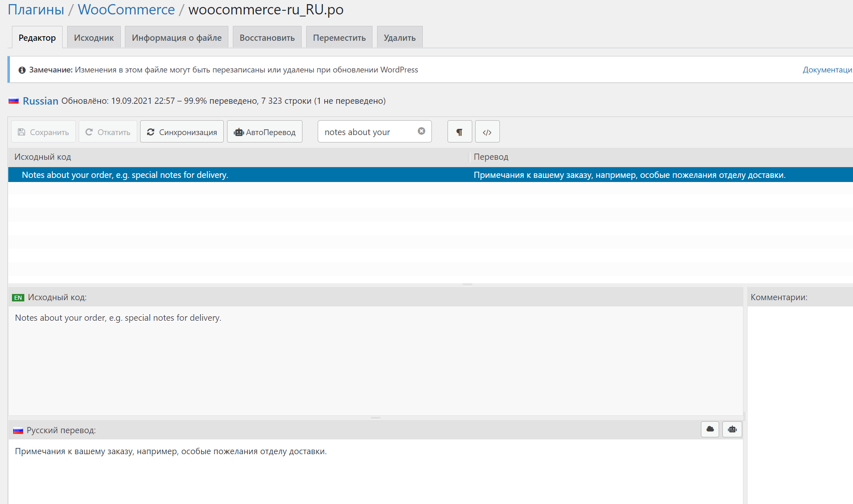853x504 pixels.
Task: Toggle invisible characters pilcrow button
Action: [459, 132]
